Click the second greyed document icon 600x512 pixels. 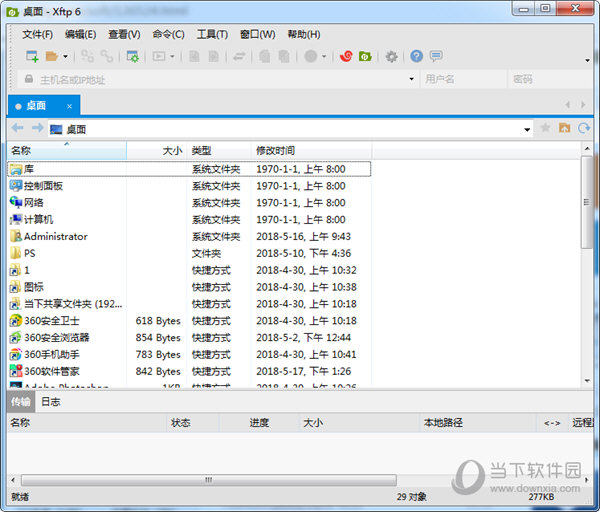click(x=214, y=57)
